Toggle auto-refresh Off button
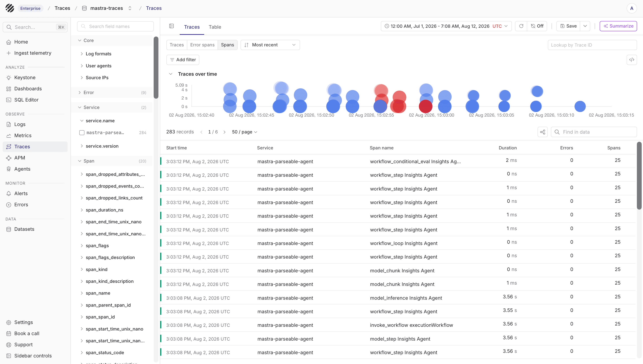The image size is (643, 364). pyautogui.click(x=537, y=26)
